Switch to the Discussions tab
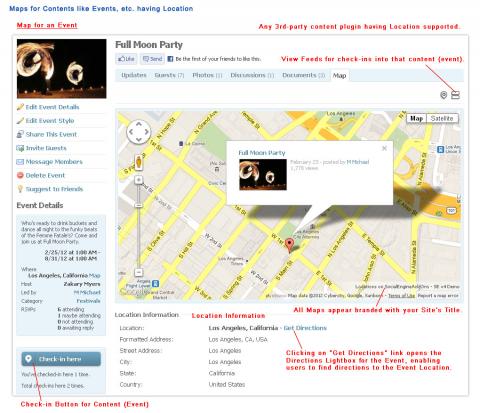This screenshot has height=413, width=480. click(x=252, y=75)
